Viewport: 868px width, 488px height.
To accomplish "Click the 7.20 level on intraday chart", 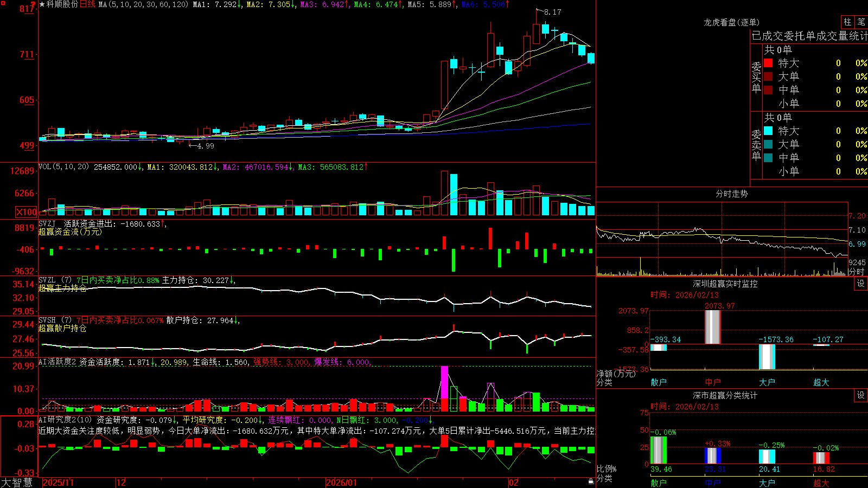I will (x=857, y=216).
